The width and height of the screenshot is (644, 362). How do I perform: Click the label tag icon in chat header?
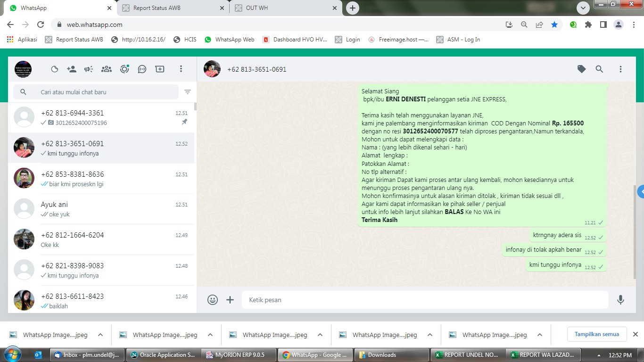582,69
